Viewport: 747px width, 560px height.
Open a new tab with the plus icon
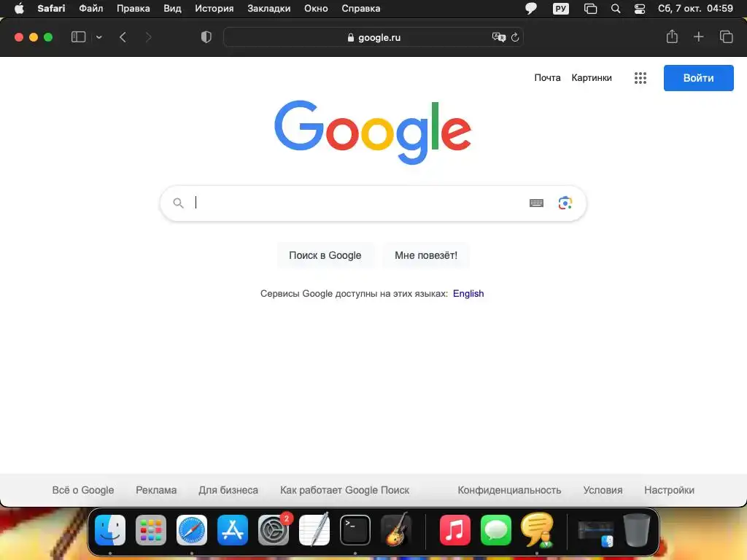(698, 36)
